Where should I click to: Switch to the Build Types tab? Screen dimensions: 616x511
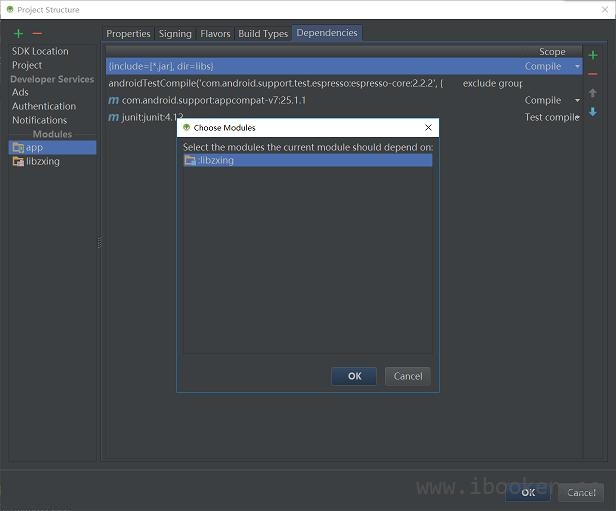[263, 34]
